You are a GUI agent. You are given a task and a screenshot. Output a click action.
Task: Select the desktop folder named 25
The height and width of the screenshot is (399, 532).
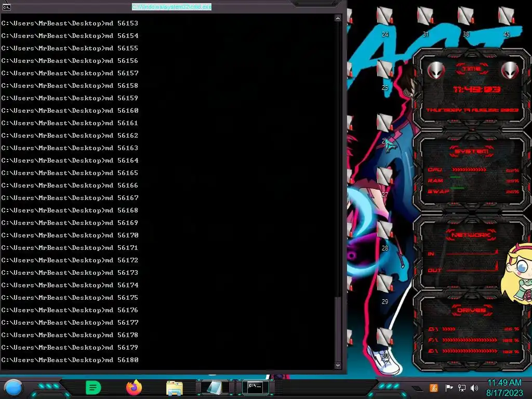[385, 75]
